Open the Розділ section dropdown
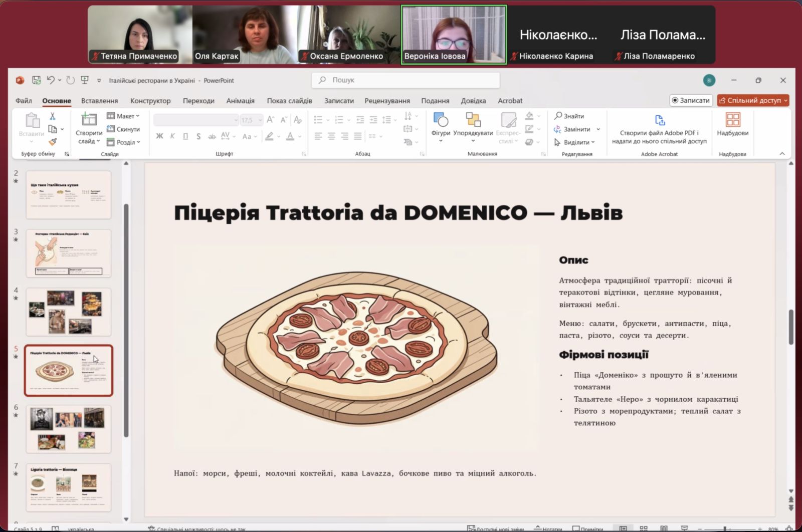This screenshot has height=532, width=802. [x=123, y=142]
